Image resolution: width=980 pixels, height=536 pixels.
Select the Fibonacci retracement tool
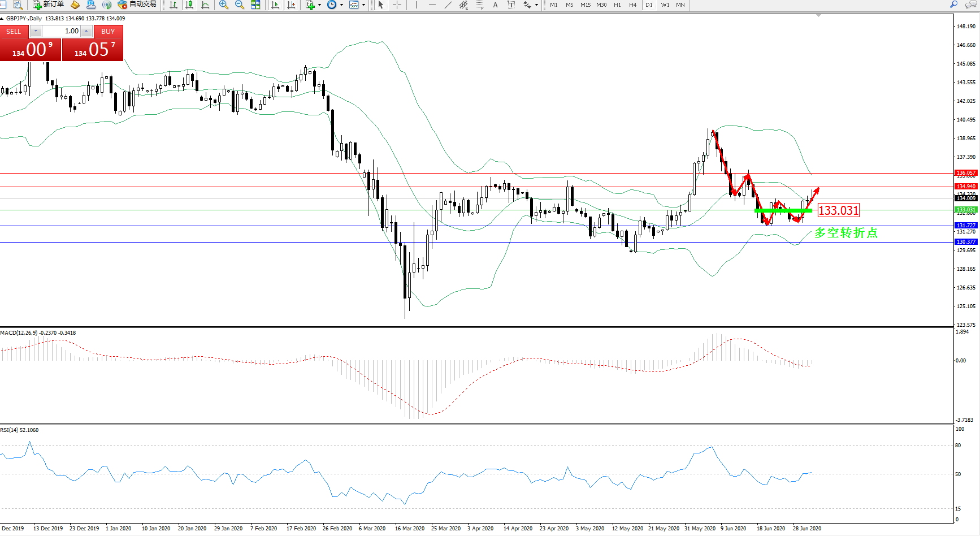[x=480, y=5]
